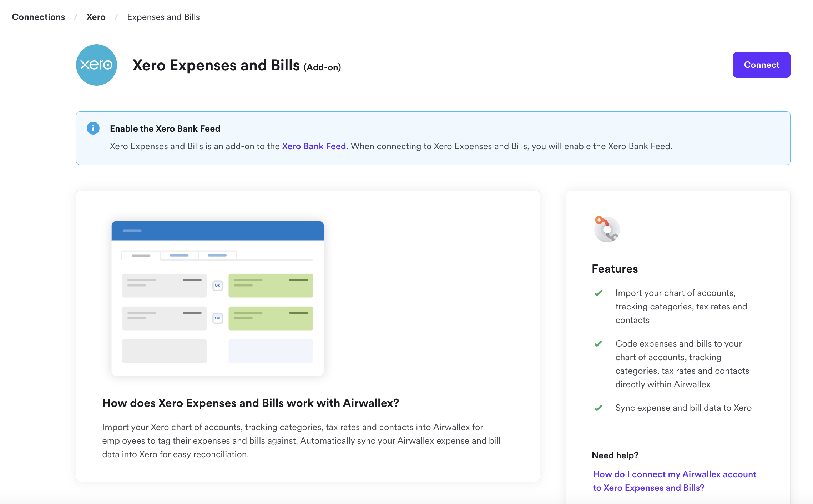Viewport: 813px width, 504px height.
Task: Go to Xero breadcrumb
Action: tap(96, 17)
